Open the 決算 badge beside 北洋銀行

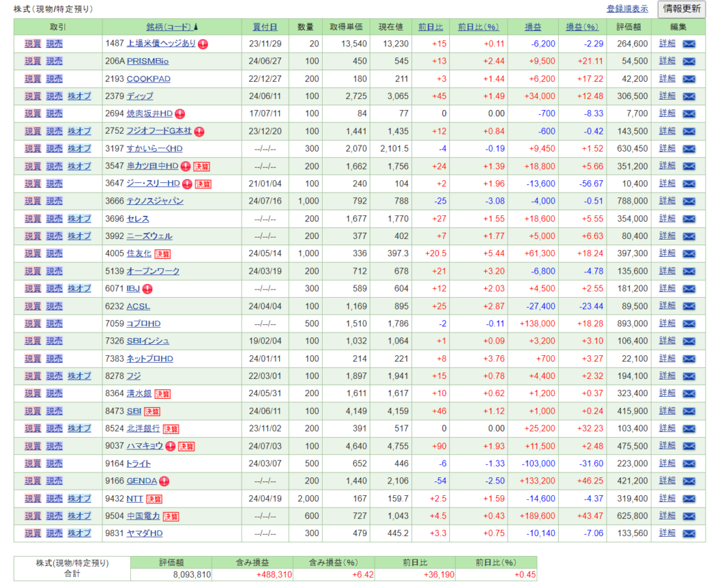coord(171,429)
